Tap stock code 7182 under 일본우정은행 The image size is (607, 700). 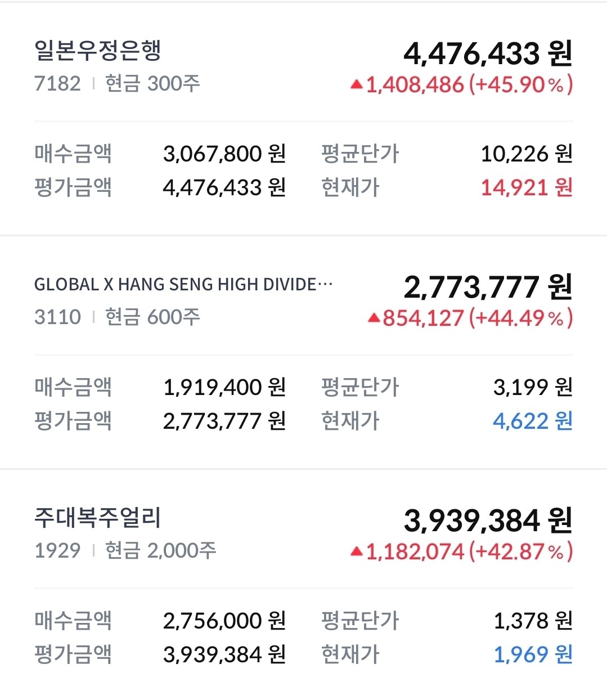(57, 84)
